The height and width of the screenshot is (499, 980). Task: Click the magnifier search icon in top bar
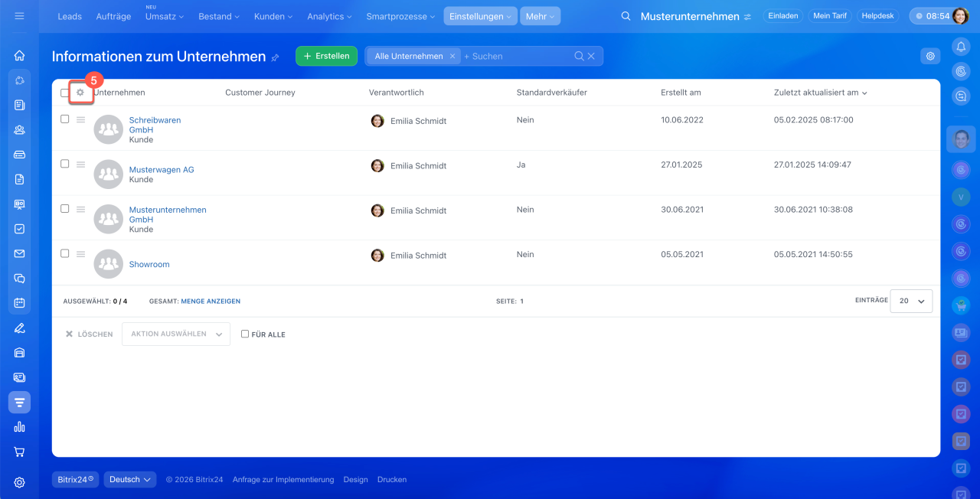pyautogui.click(x=626, y=16)
